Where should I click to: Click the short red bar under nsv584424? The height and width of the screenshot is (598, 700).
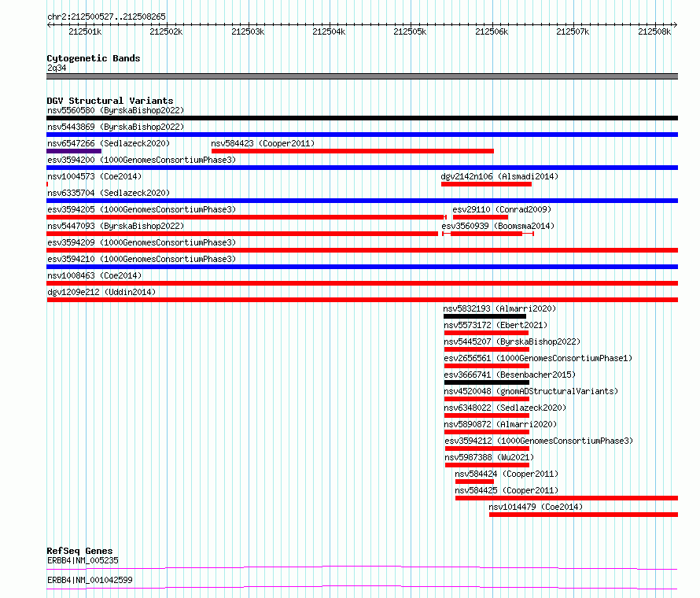pos(474,482)
